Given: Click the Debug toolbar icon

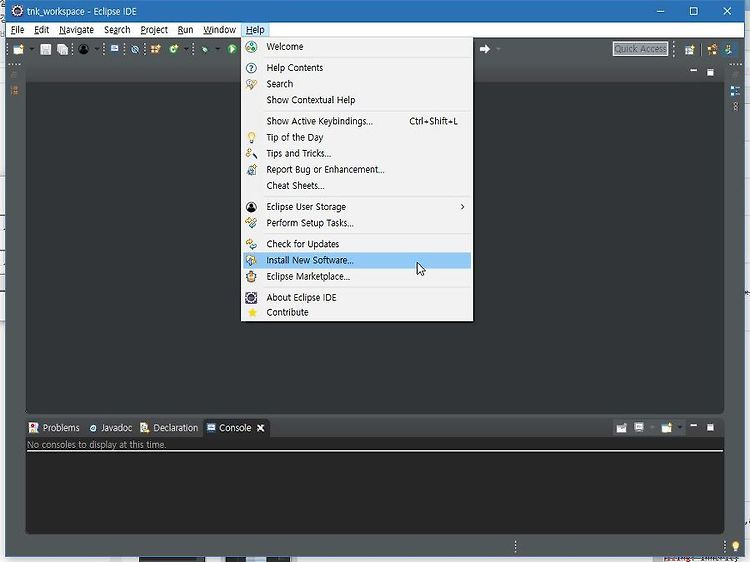Looking at the screenshot, I should click(205, 49).
